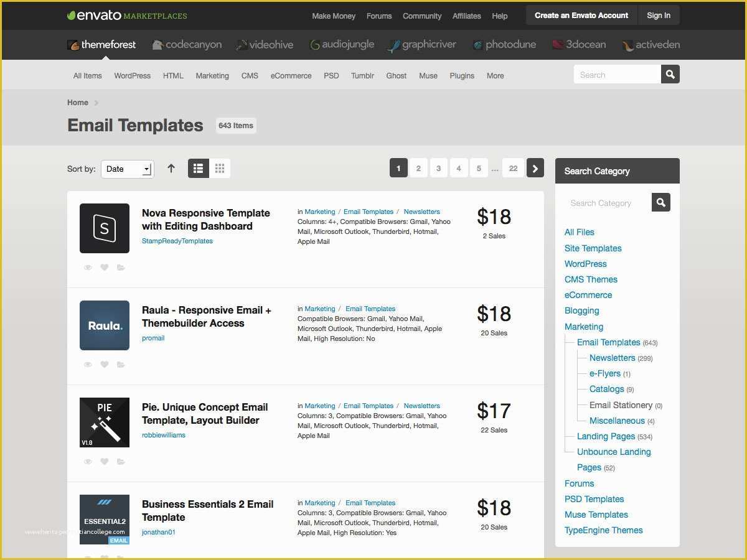
Task: Select Catalogs in the category tree
Action: coord(607,389)
